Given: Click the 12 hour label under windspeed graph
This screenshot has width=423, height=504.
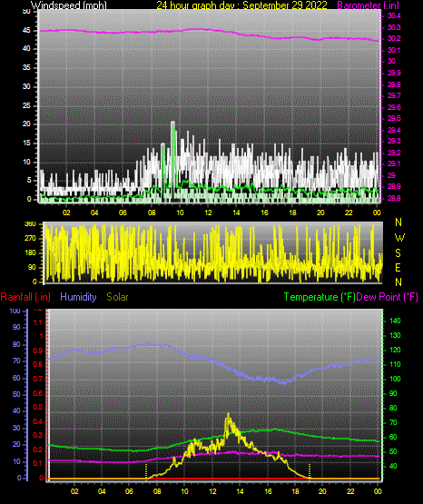Looking at the screenshot, I should click(x=208, y=212).
